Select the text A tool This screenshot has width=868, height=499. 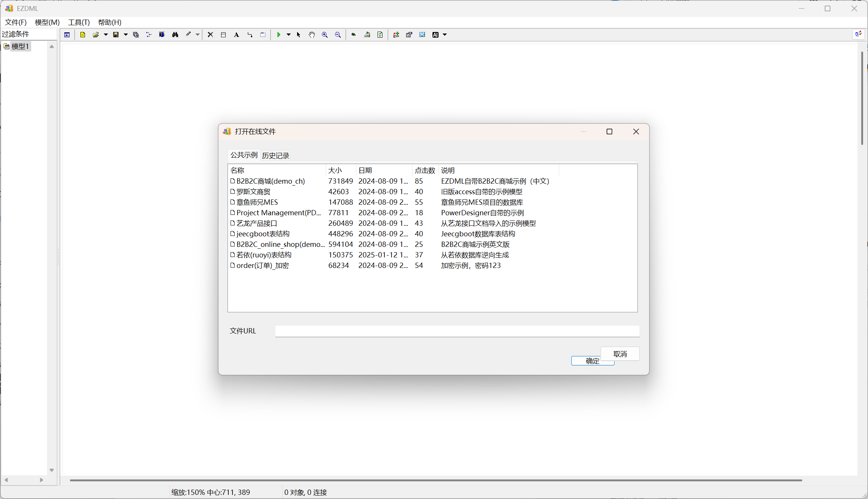point(237,35)
